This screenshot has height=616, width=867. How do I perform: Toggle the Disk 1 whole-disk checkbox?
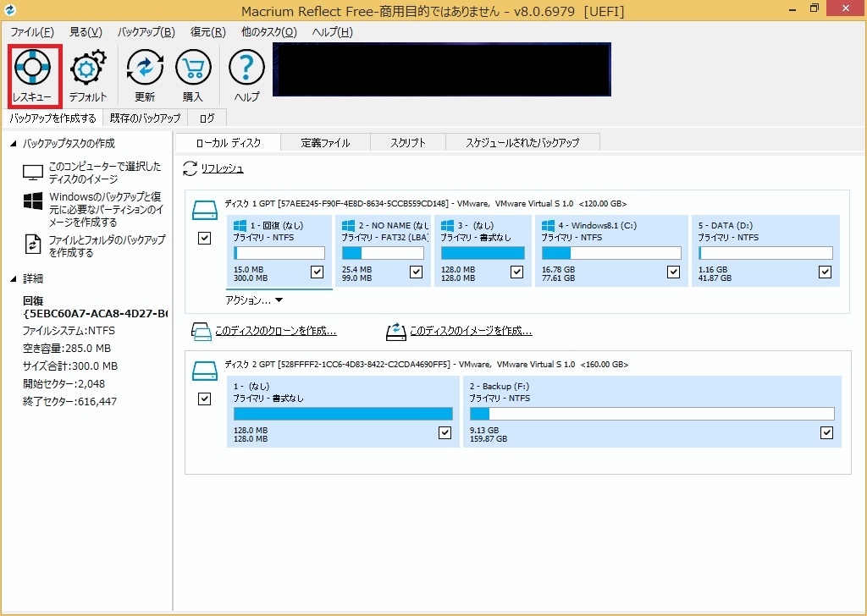coord(205,238)
